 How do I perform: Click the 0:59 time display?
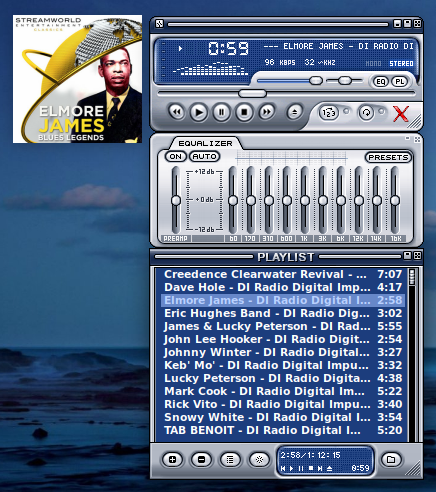click(x=228, y=49)
